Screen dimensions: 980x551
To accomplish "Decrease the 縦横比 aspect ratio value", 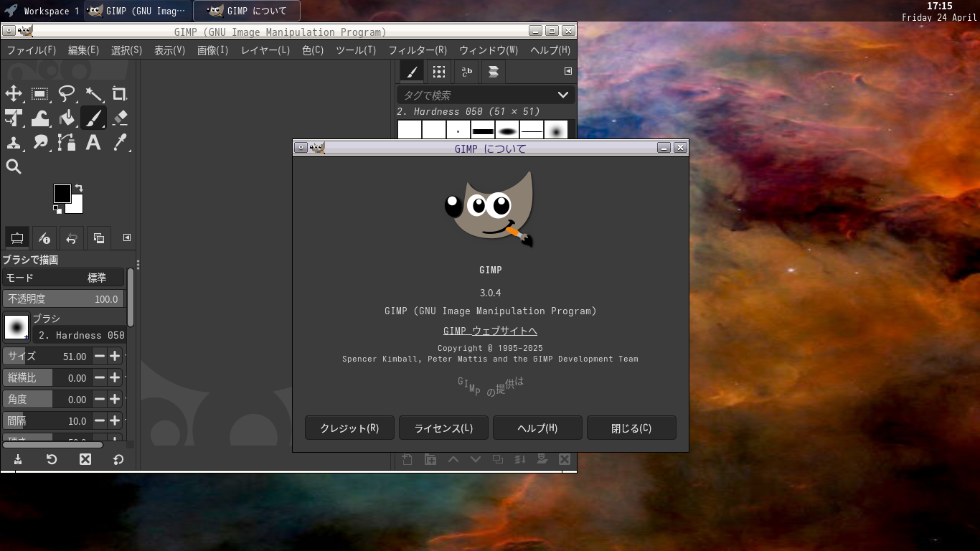I will click(x=100, y=378).
